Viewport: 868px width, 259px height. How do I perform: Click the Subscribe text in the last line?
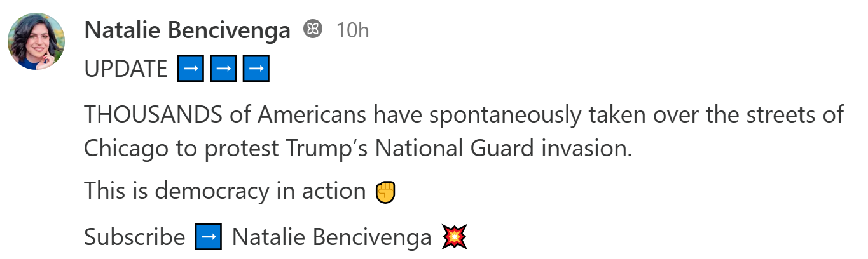point(134,237)
